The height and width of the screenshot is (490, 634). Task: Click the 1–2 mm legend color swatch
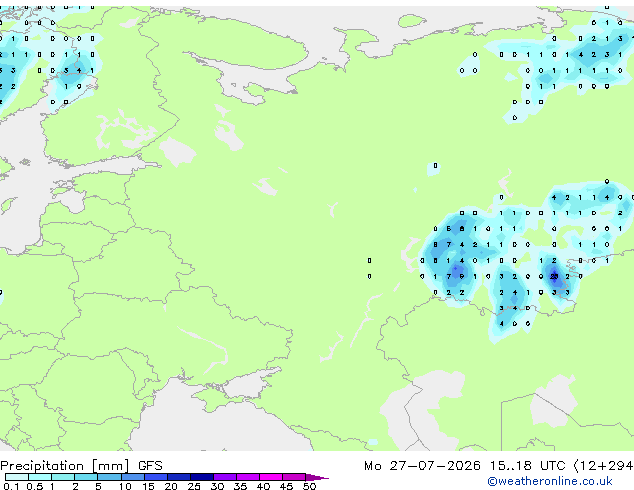tap(63, 477)
